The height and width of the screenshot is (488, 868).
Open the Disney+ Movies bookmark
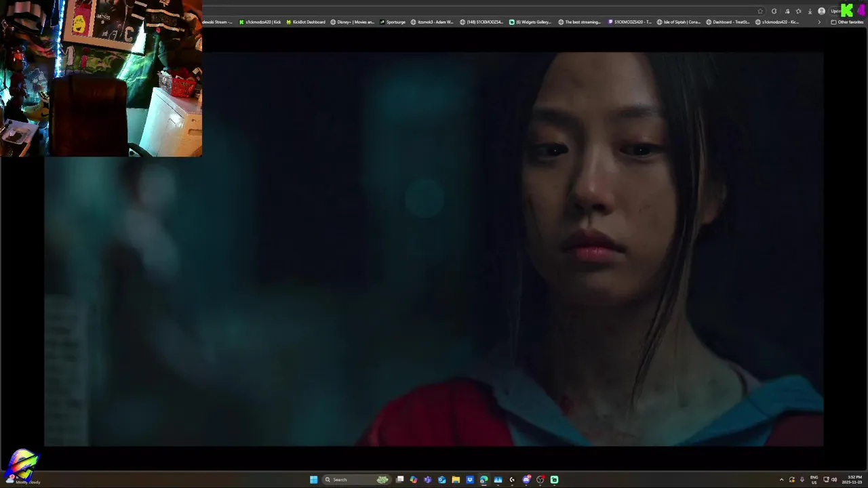tap(352, 22)
